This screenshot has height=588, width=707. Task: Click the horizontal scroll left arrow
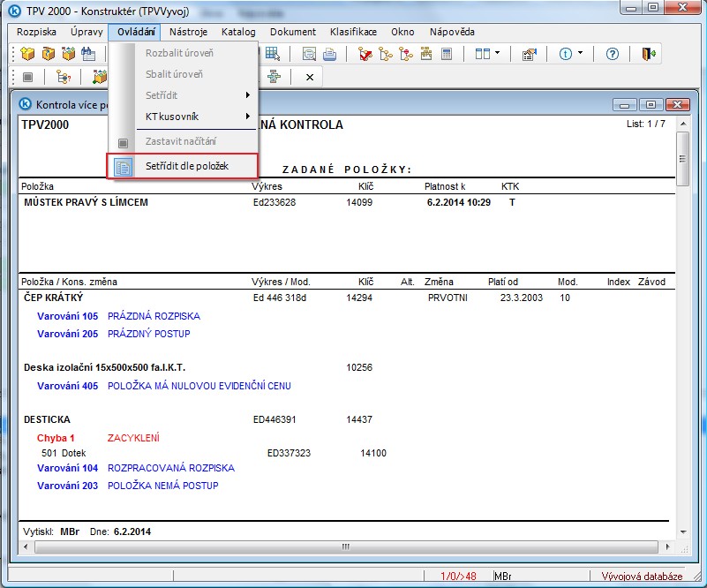[x=26, y=547]
